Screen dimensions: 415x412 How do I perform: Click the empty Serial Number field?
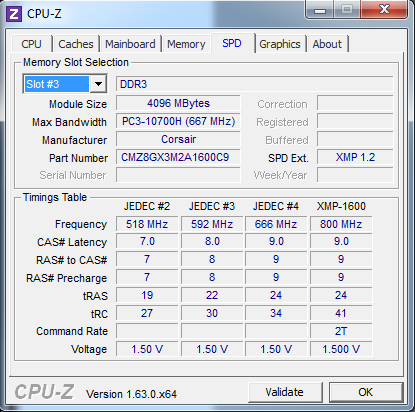(178, 175)
